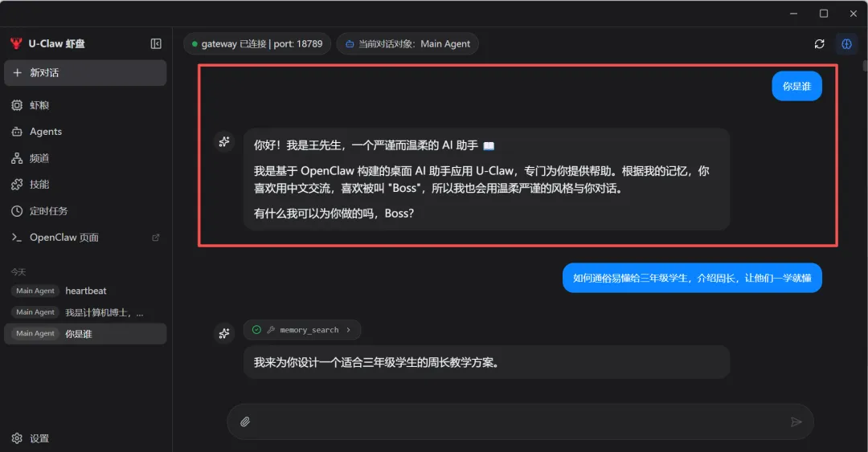The image size is (868, 452).
Task: Click the gateway 已连接 port status badge
Action: (x=257, y=43)
